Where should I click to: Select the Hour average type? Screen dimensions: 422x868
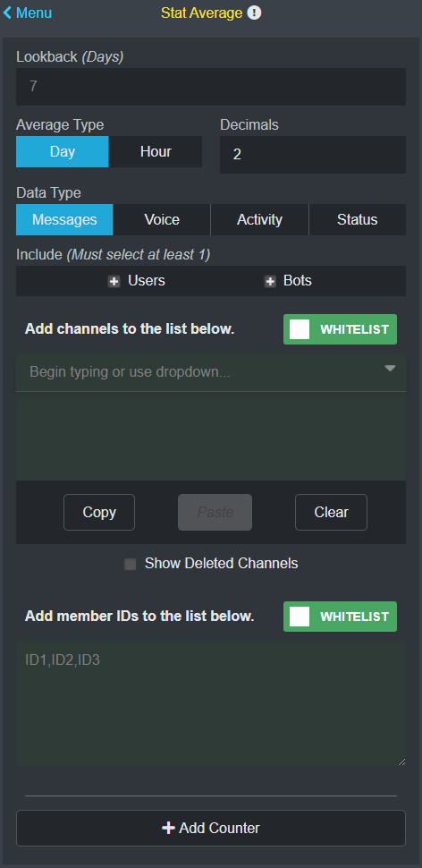pos(156,152)
